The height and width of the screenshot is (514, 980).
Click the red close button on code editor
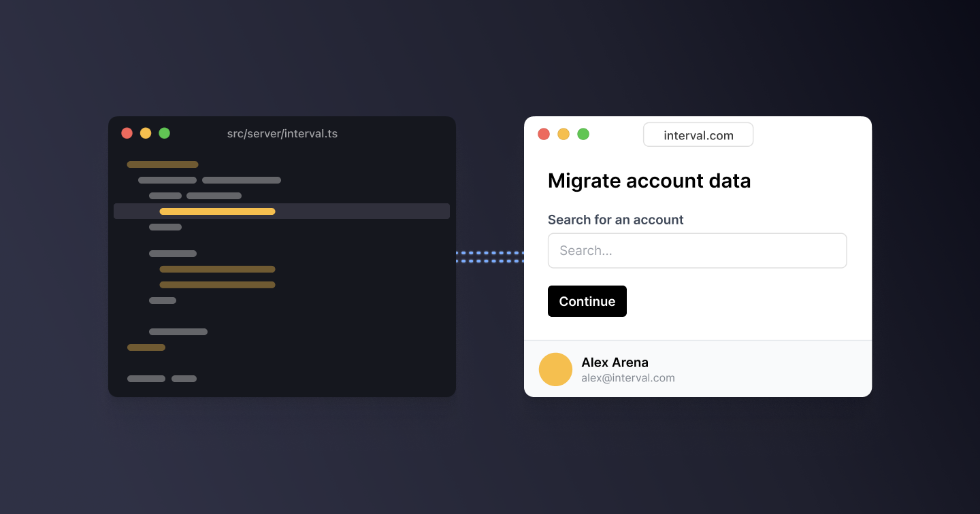coord(127,133)
